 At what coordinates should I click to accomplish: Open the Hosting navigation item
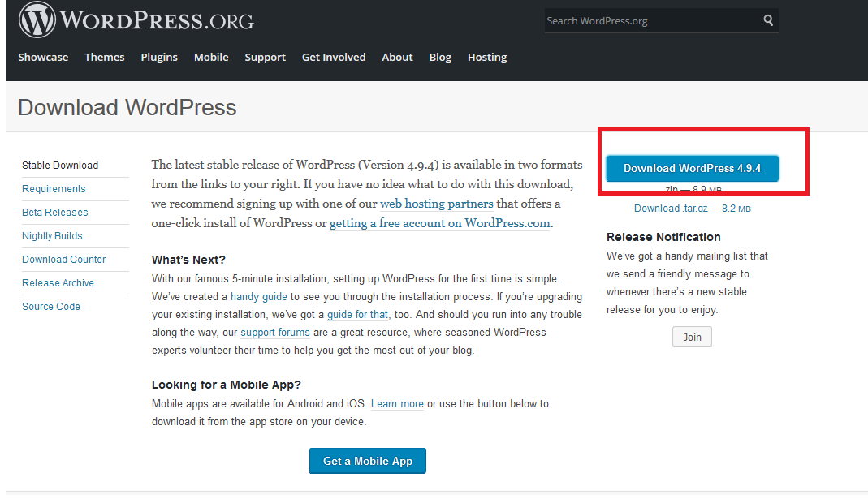click(487, 58)
